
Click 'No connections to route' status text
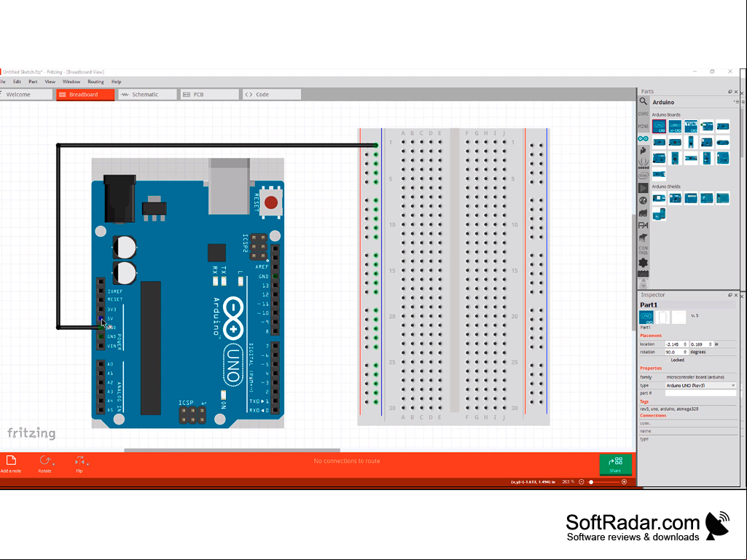[347, 461]
